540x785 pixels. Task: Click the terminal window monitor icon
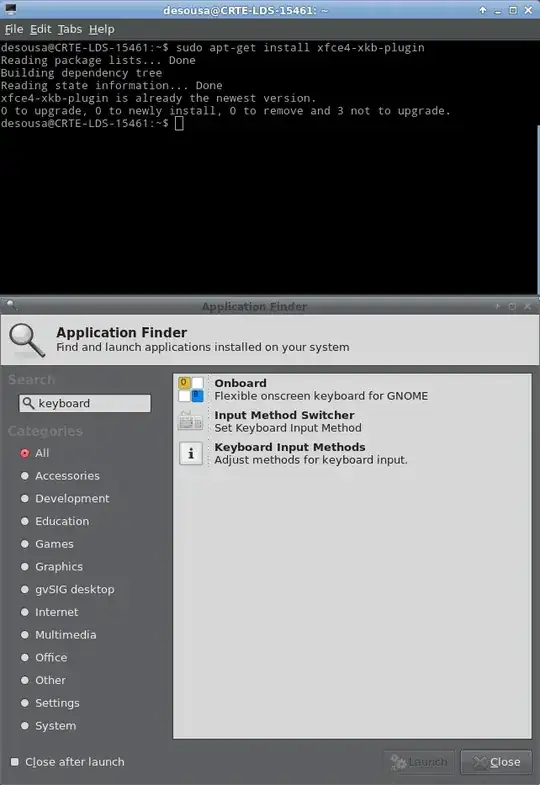(x=10, y=9)
